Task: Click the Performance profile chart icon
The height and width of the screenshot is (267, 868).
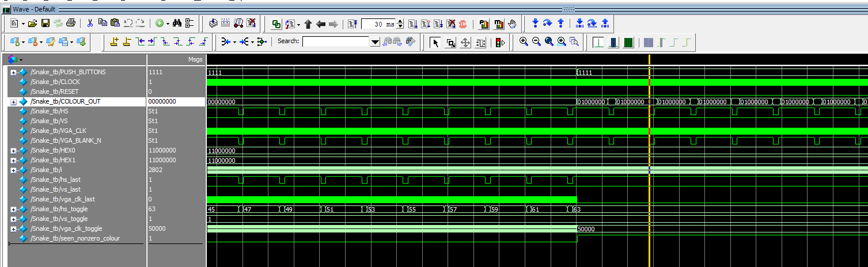Action: click(x=484, y=24)
